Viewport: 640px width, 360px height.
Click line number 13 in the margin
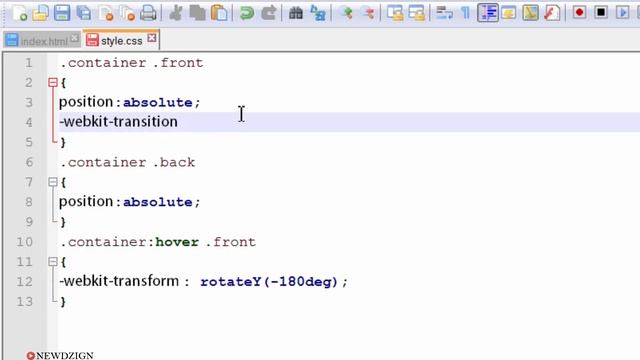[24, 302]
